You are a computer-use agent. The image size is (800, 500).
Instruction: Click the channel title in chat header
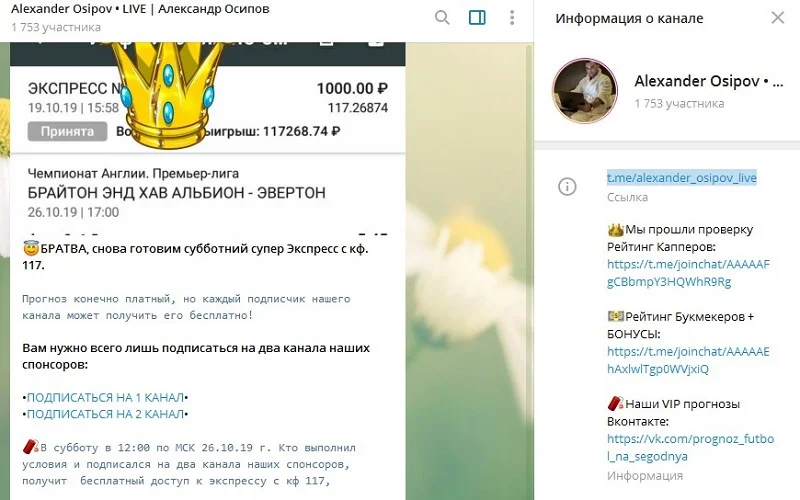[x=140, y=9]
